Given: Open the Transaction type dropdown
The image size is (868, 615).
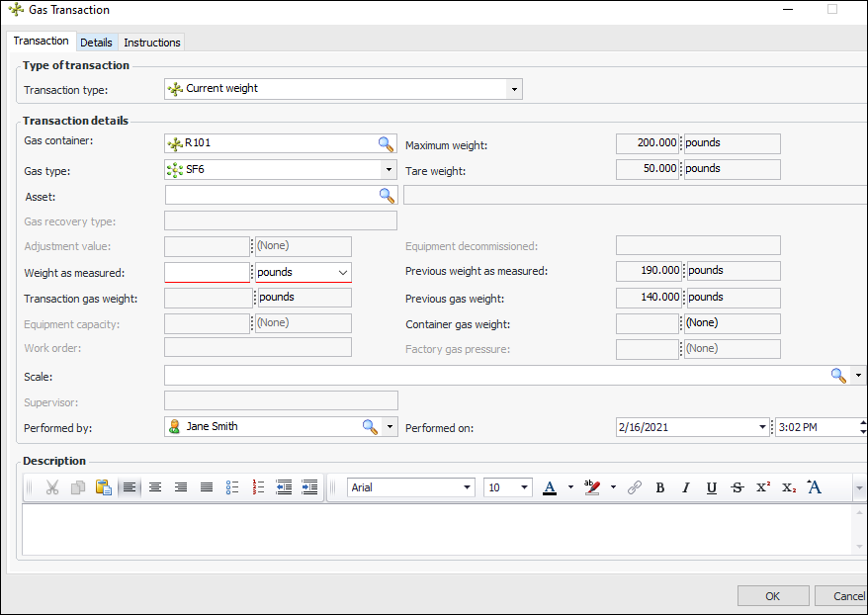Looking at the screenshot, I should point(514,89).
